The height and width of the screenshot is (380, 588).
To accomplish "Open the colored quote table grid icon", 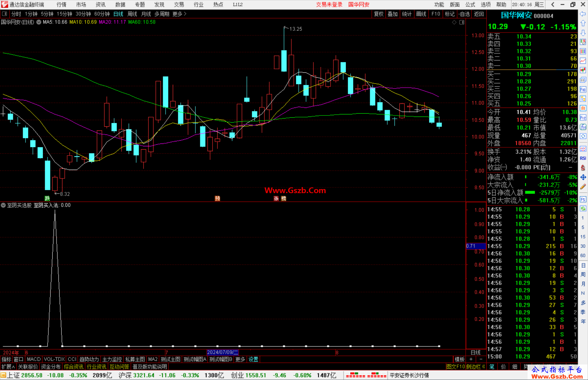I will (583, 51).
